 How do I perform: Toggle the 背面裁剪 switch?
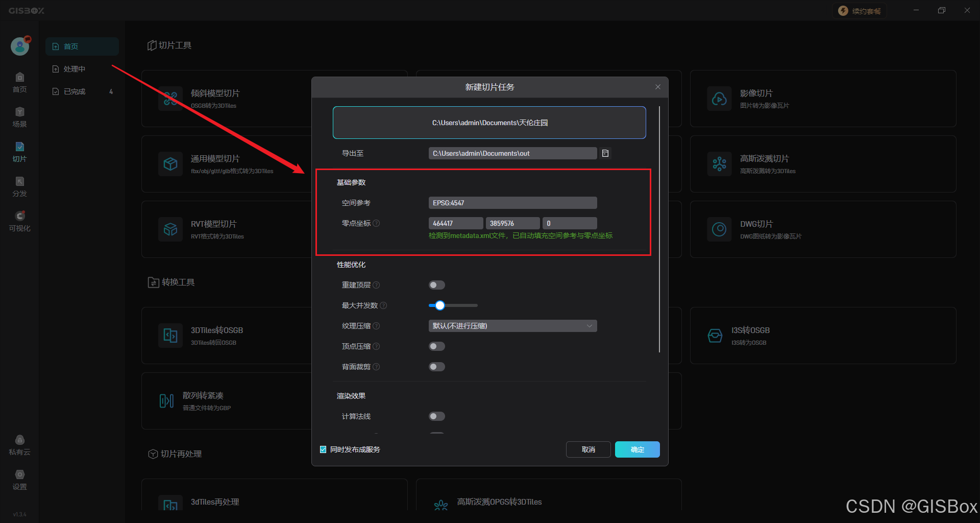(x=437, y=367)
